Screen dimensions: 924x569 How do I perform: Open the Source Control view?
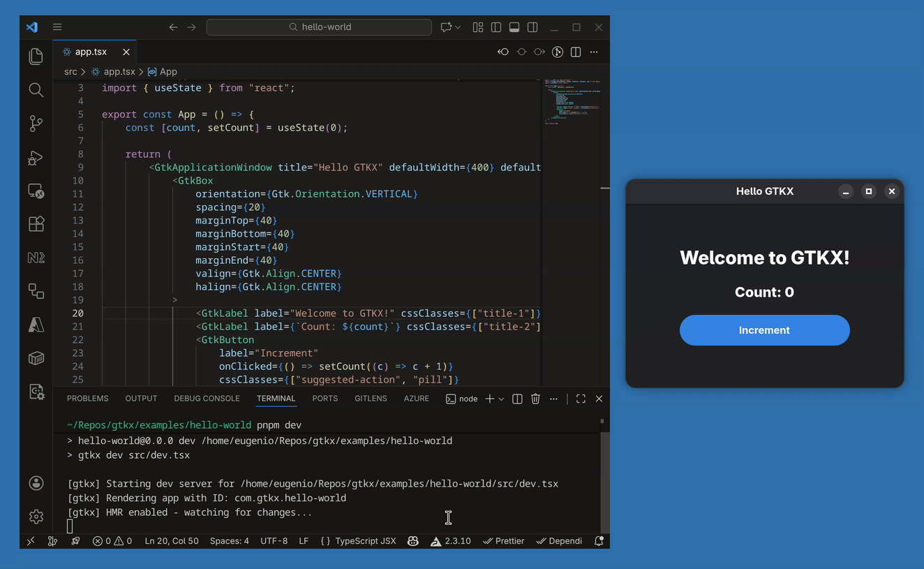point(36,124)
